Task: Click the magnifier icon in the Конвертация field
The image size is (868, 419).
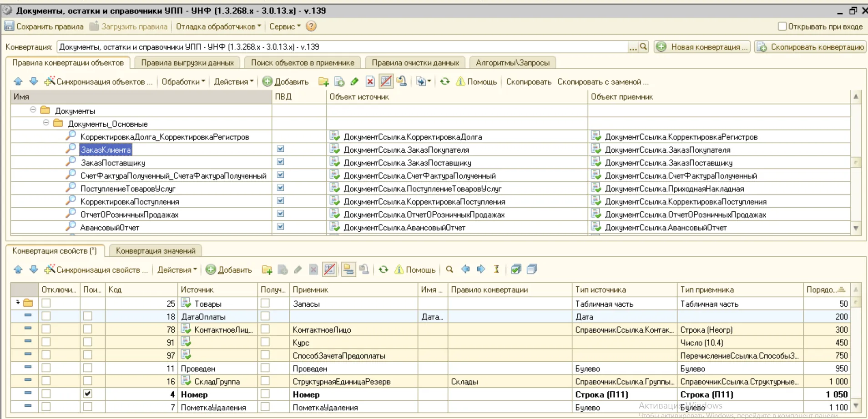Action: pyautogui.click(x=643, y=46)
